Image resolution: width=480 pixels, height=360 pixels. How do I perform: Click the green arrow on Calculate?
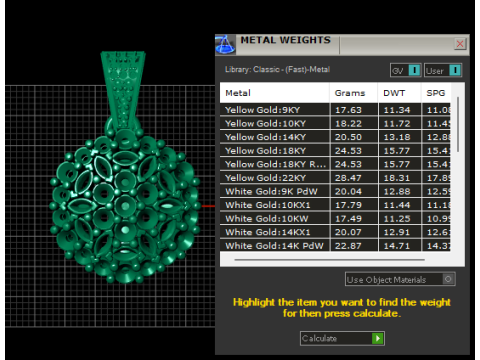[x=378, y=338]
